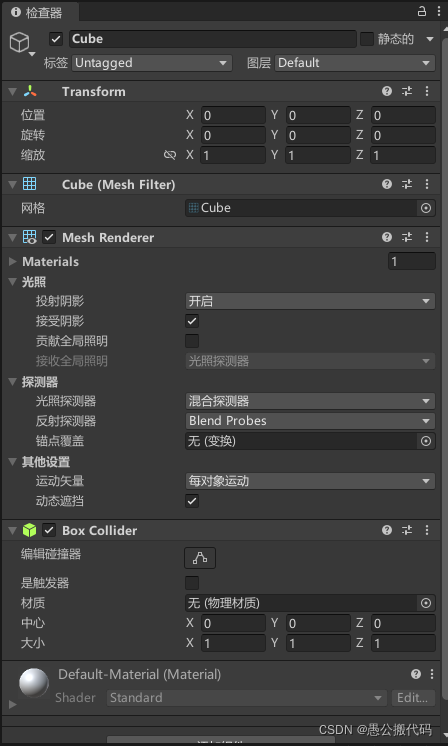448x746 pixels.
Task: Uncheck dynamic occlusion (动态遮挡)
Action: tap(192, 501)
